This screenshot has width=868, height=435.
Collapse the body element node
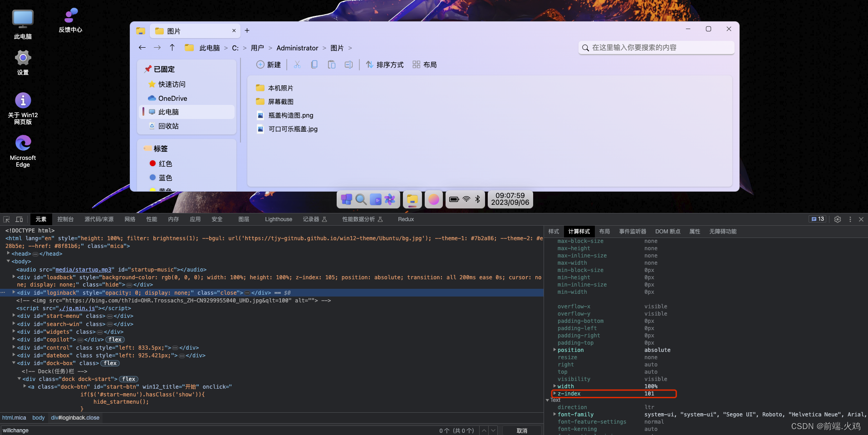[x=8, y=261]
